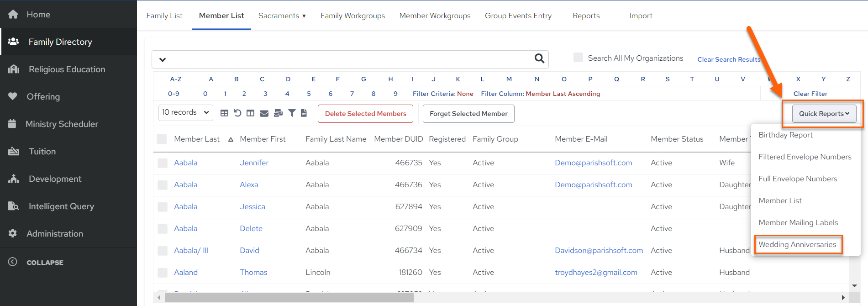Choose Wedding Anniversaries menu item
868x306 pixels.
pos(797,244)
